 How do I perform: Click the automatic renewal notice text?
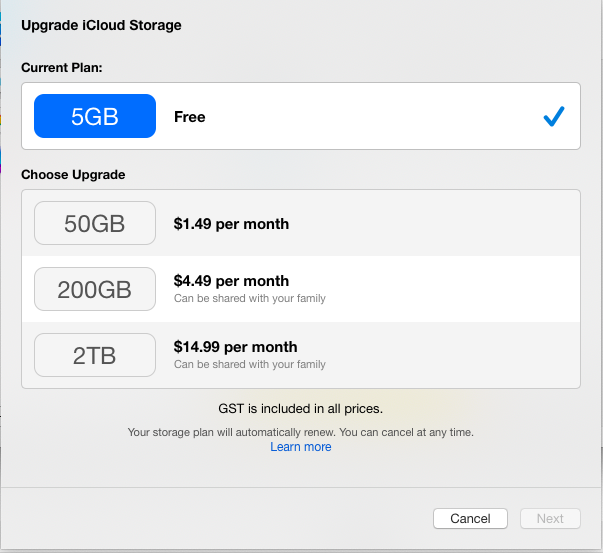[x=300, y=432]
